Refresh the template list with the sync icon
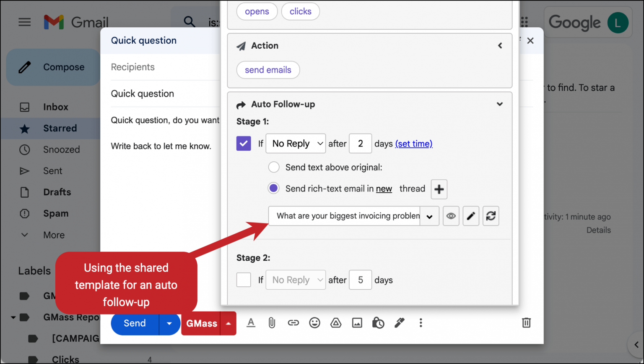The image size is (644, 364). coord(491,216)
